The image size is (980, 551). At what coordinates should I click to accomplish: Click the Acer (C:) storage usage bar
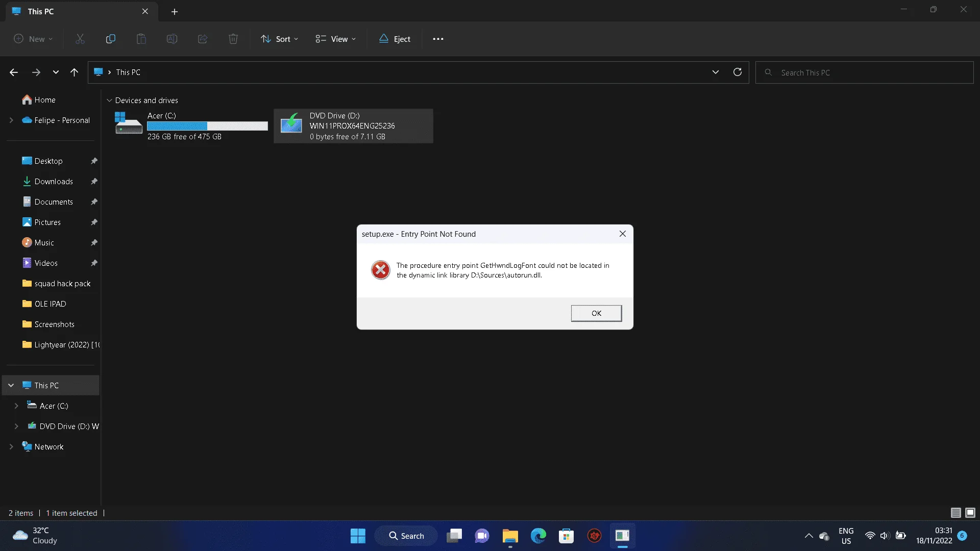click(x=207, y=126)
